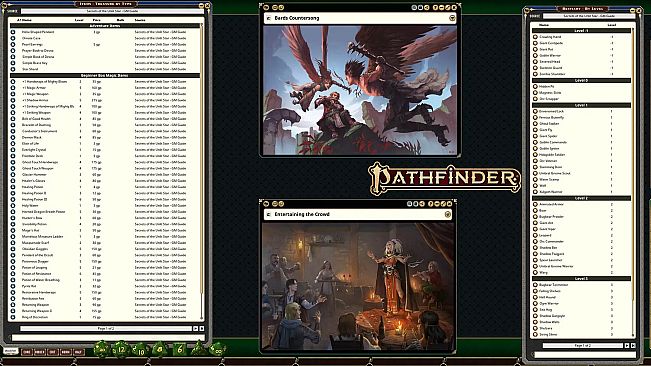Sort items by Price column header
Image resolution: width=651 pixels, height=366 pixels.
click(x=97, y=20)
